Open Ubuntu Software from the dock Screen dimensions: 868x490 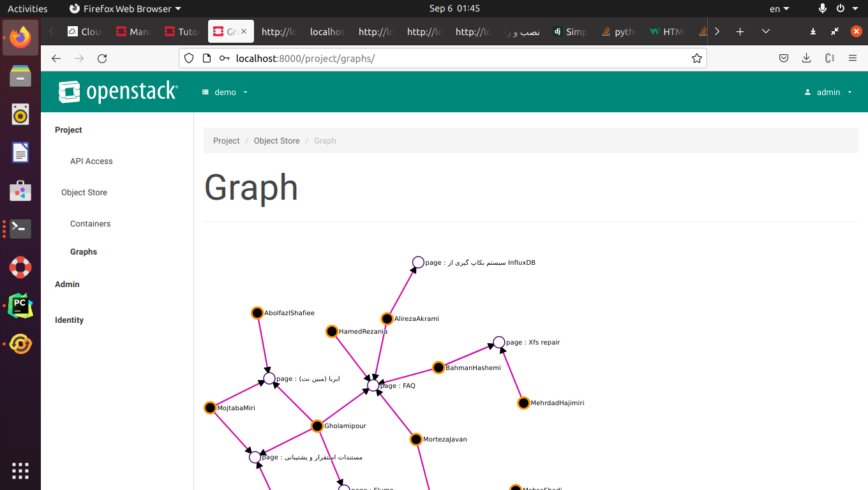(20, 191)
